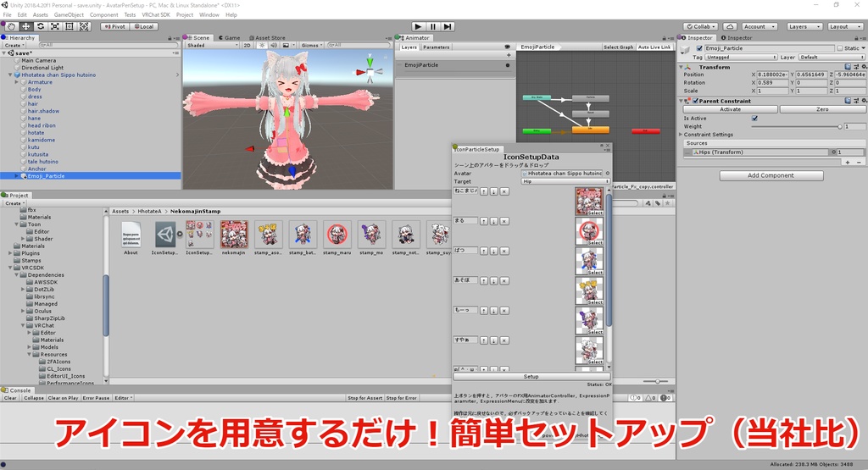
Task: Toggle scene lighting sun icon
Action: 263,46
